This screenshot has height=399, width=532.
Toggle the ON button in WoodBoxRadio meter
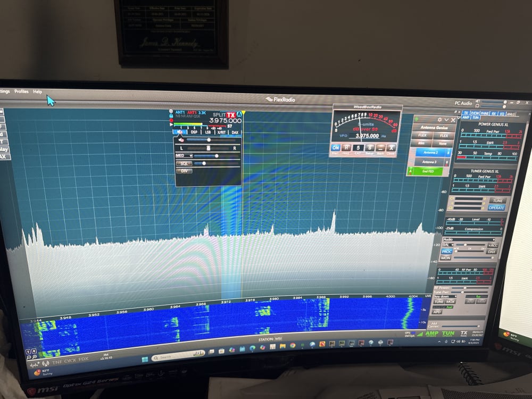click(336, 147)
